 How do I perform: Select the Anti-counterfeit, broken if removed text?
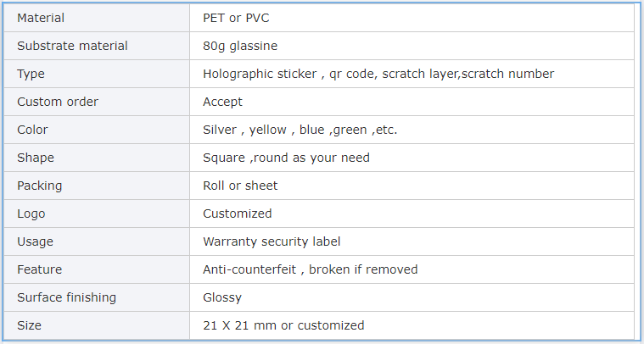(x=310, y=269)
